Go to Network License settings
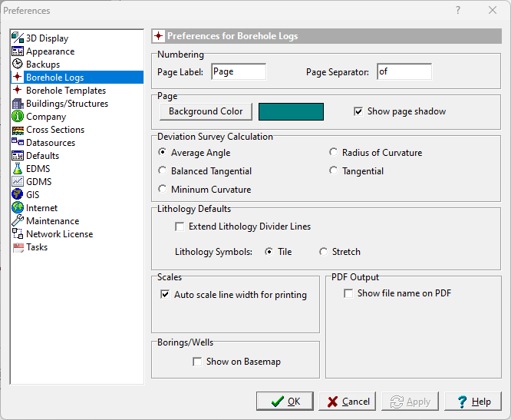This screenshot has width=511, height=420. pos(59,234)
